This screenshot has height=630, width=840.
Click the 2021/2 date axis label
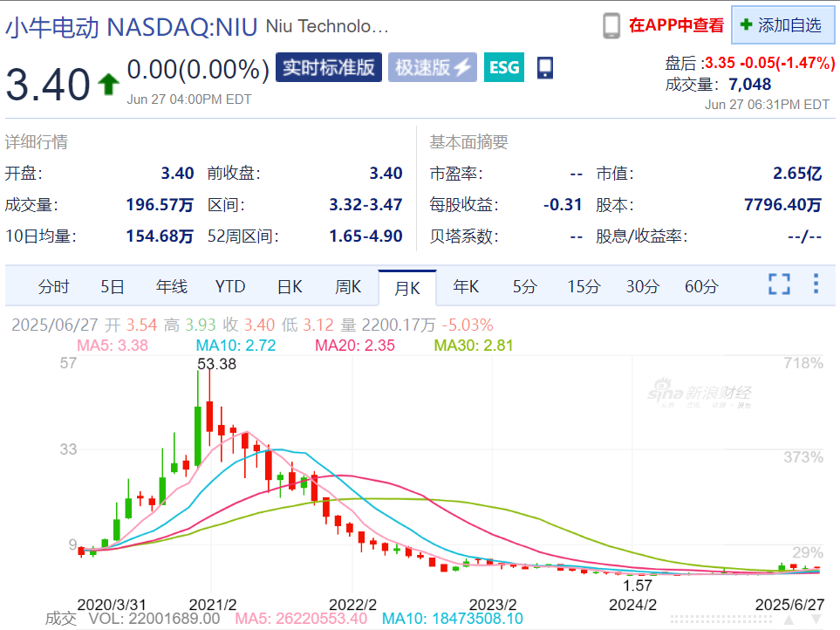coord(213,605)
